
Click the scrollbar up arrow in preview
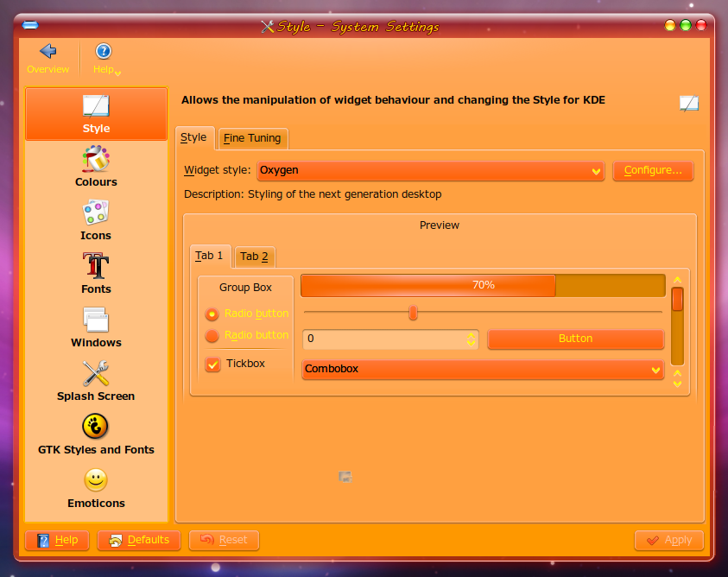677,280
